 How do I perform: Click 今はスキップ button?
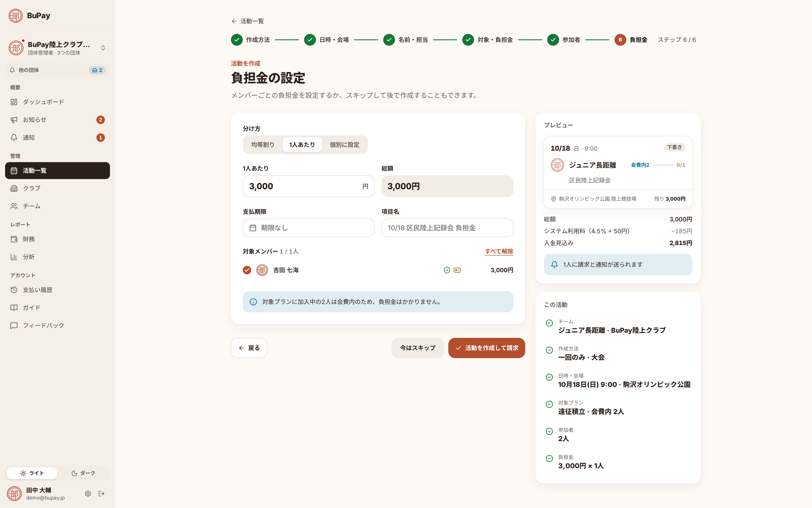[417, 348]
